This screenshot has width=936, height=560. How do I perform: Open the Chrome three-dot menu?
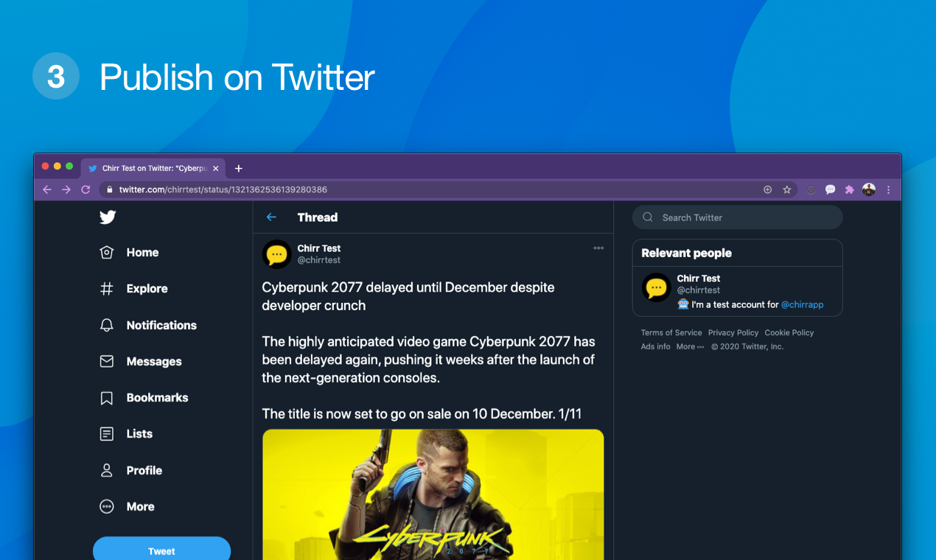click(x=889, y=189)
